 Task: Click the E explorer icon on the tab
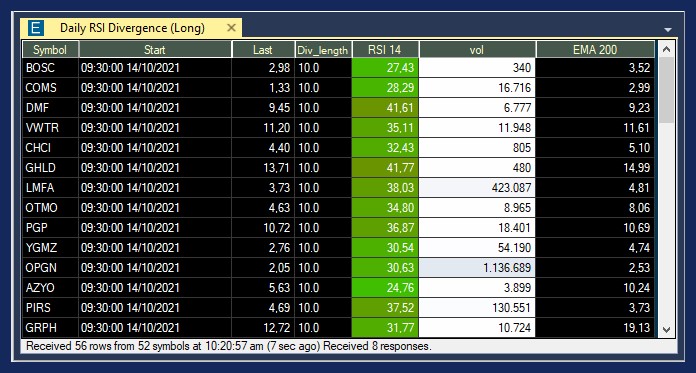click(36, 28)
